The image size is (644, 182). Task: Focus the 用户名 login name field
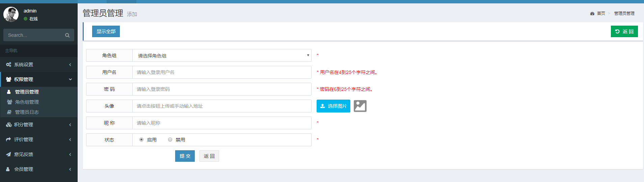click(222, 72)
